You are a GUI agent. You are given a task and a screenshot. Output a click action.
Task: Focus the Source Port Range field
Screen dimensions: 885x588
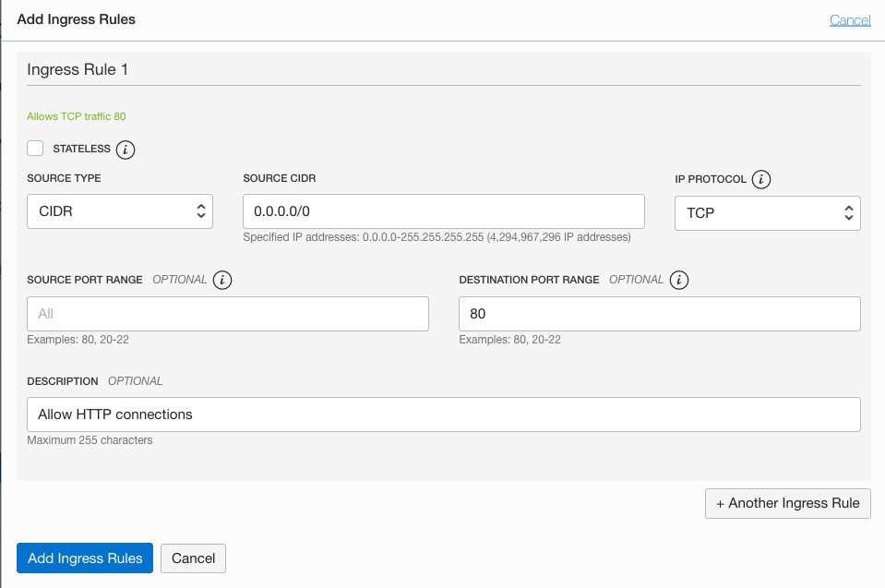(228, 314)
